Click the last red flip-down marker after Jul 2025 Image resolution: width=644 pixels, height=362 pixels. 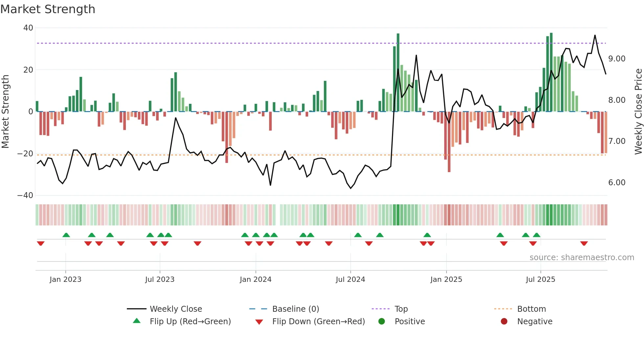[x=584, y=243]
